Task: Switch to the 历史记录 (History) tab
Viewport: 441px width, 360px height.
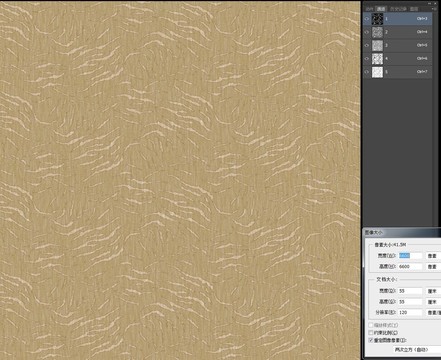Action: [x=398, y=9]
